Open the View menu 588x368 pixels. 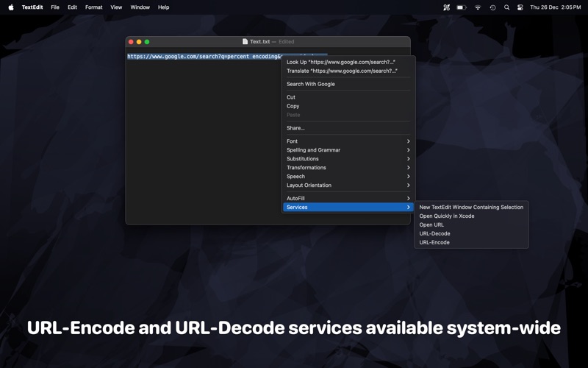[116, 7]
